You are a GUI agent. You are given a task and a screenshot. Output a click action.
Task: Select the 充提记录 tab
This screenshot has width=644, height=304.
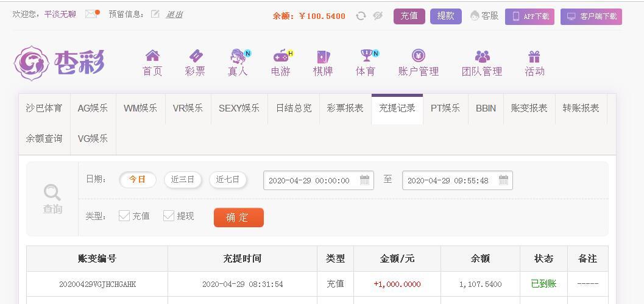[397, 109]
